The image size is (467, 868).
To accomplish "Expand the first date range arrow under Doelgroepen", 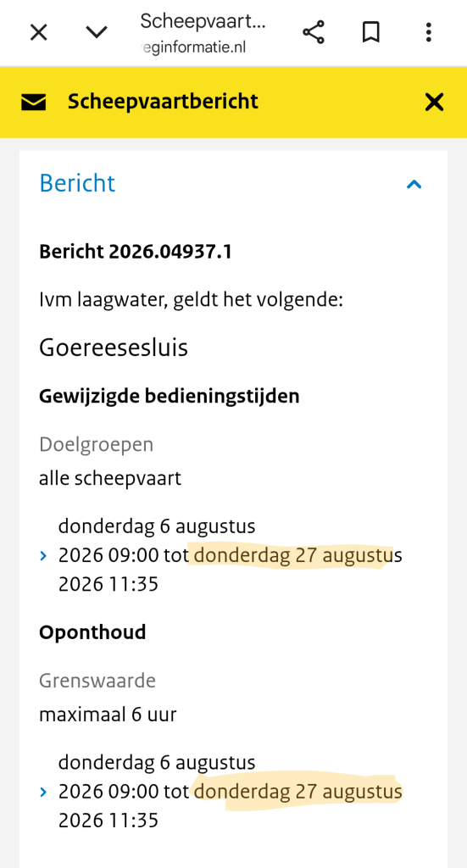I will click(x=44, y=555).
